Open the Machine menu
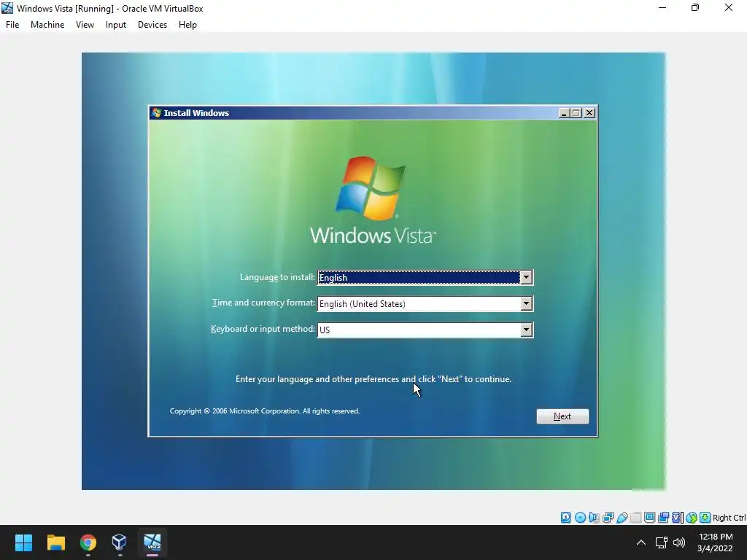Image resolution: width=747 pixels, height=560 pixels. (47, 25)
